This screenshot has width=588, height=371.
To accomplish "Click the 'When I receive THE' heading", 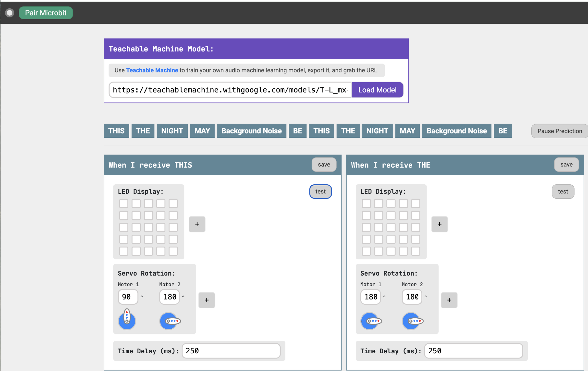I will pos(391,165).
